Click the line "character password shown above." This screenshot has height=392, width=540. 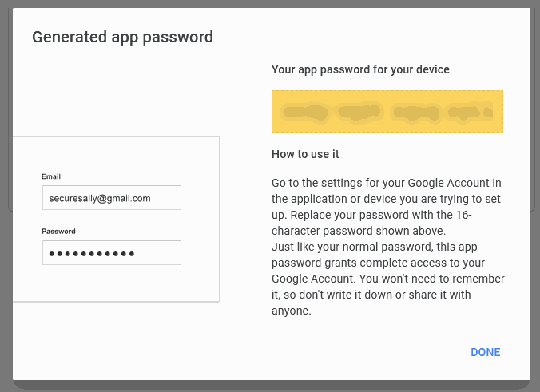(359, 231)
